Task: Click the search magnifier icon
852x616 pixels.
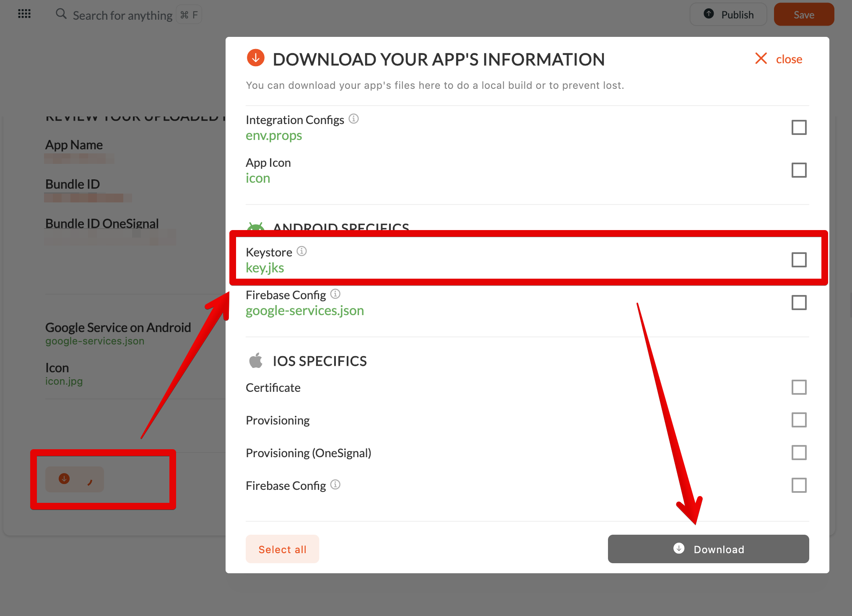Action: point(61,14)
